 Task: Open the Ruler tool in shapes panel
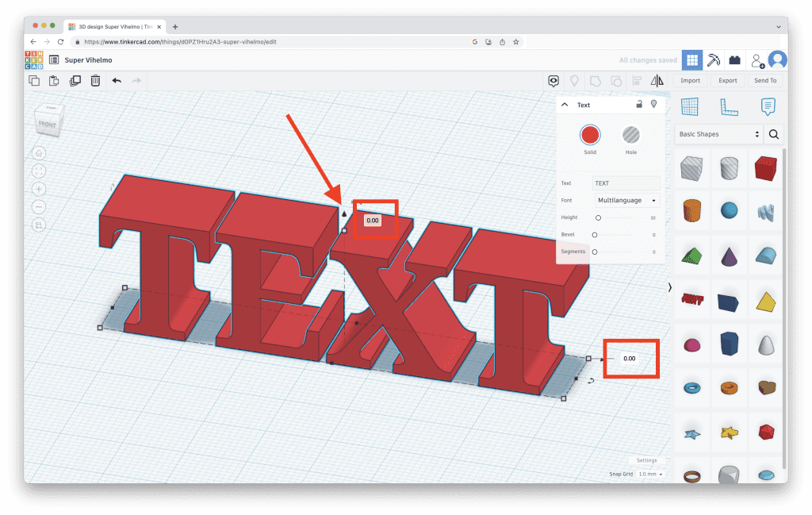728,106
